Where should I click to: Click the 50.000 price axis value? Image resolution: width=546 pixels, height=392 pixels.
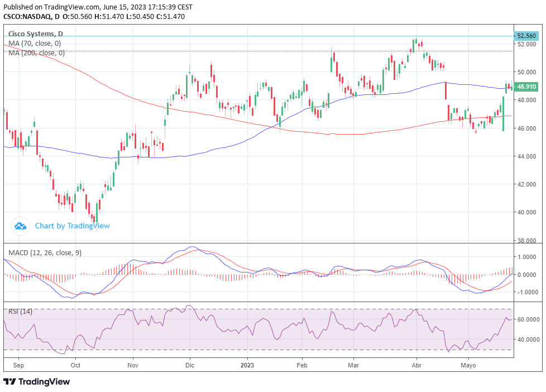(527, 72)
